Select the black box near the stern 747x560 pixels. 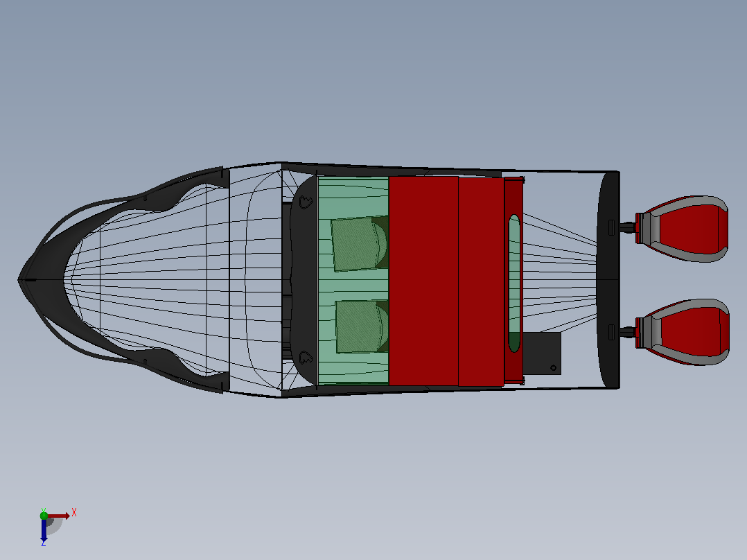click(x=542, y=353)
